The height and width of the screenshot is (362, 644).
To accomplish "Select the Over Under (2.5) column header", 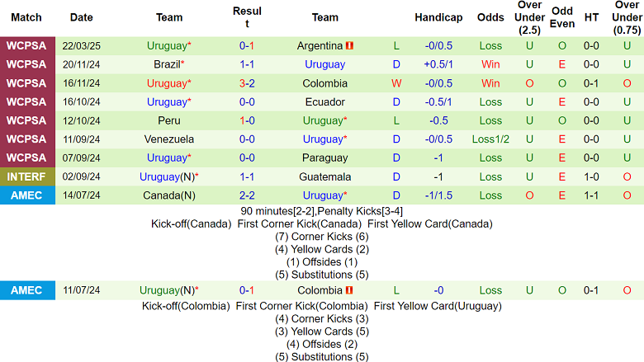I will (529, 17).
